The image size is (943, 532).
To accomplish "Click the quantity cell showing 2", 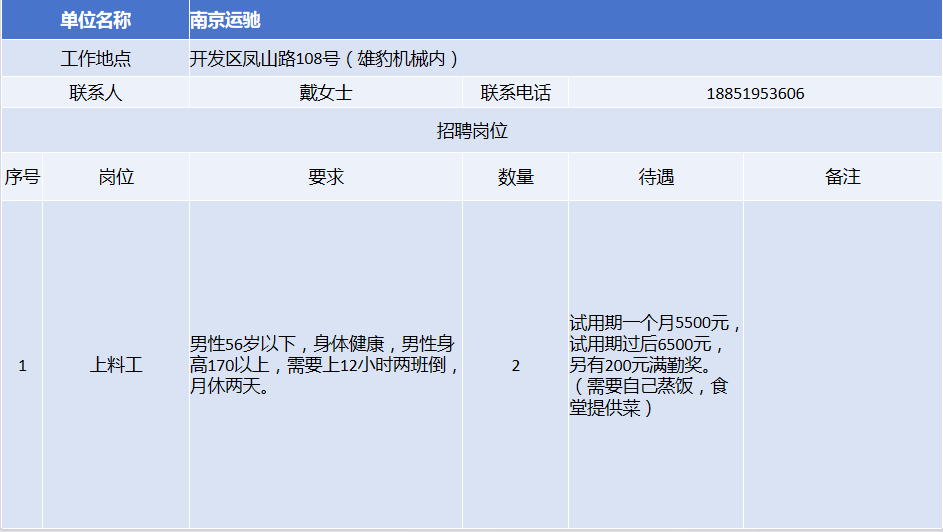I will [515, 365].
